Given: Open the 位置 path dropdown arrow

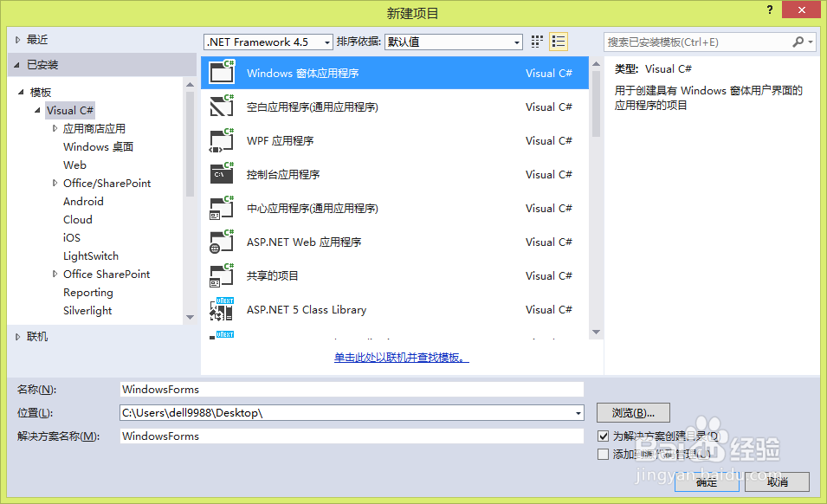Looking at the screenshot, I should click(578, 413).
